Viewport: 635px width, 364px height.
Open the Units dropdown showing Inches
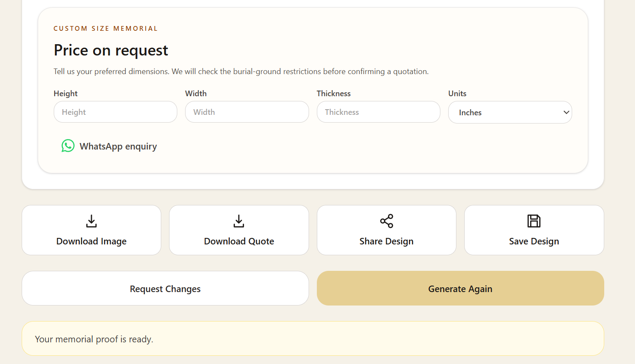[510, 112]
